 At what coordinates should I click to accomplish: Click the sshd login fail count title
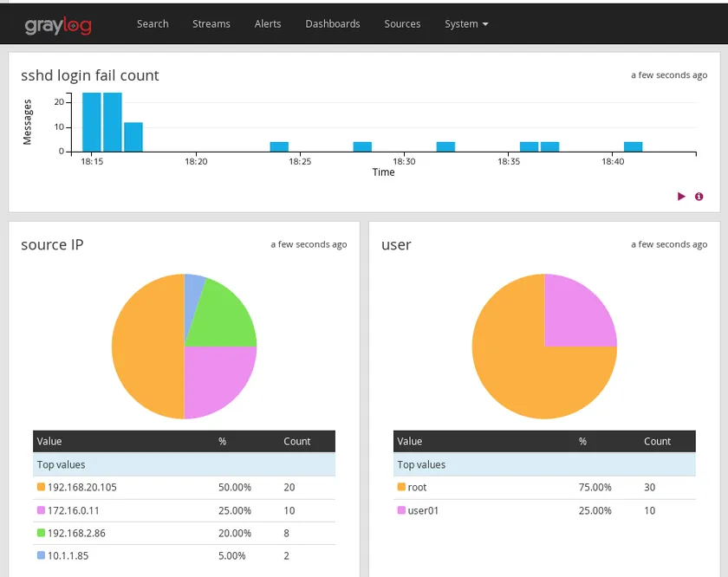click(90, 75)
